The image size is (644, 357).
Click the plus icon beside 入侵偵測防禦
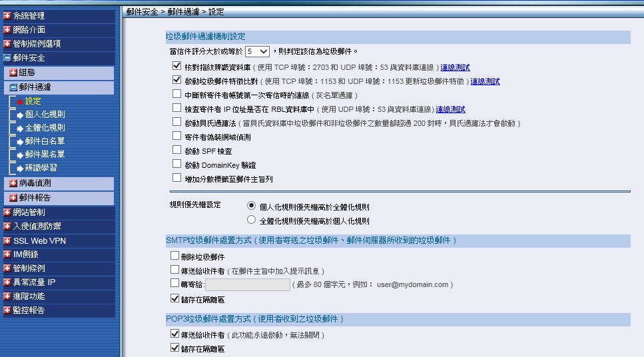coord(7,226)
